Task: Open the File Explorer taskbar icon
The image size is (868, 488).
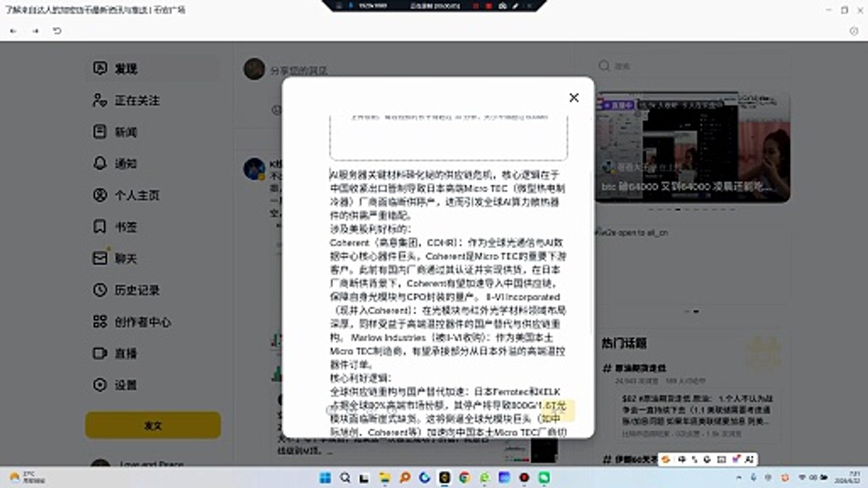Action: (384, 477)
